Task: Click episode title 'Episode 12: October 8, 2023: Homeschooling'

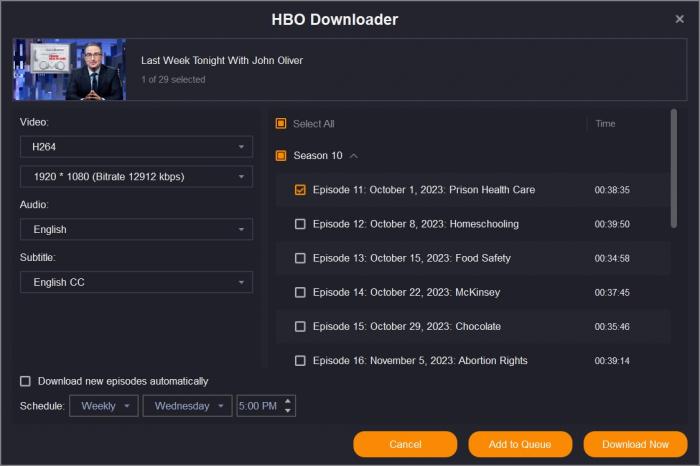Action: (416, 224)
